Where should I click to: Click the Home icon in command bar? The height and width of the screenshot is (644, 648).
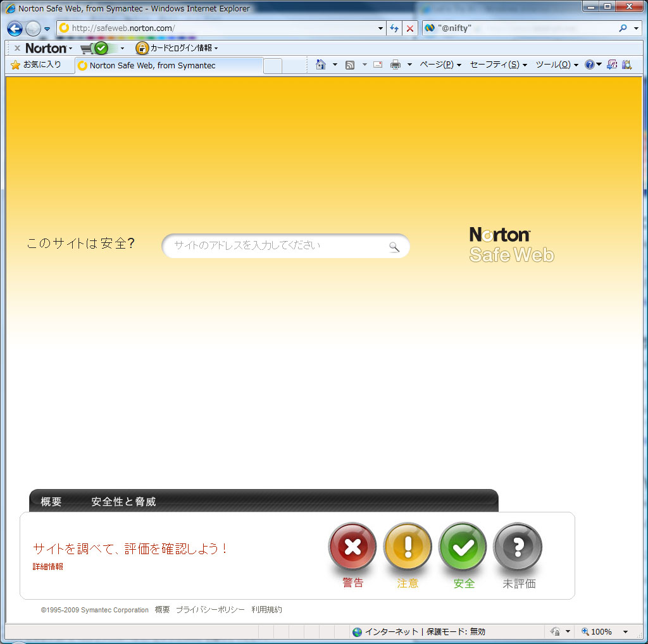tap(321, 65)
